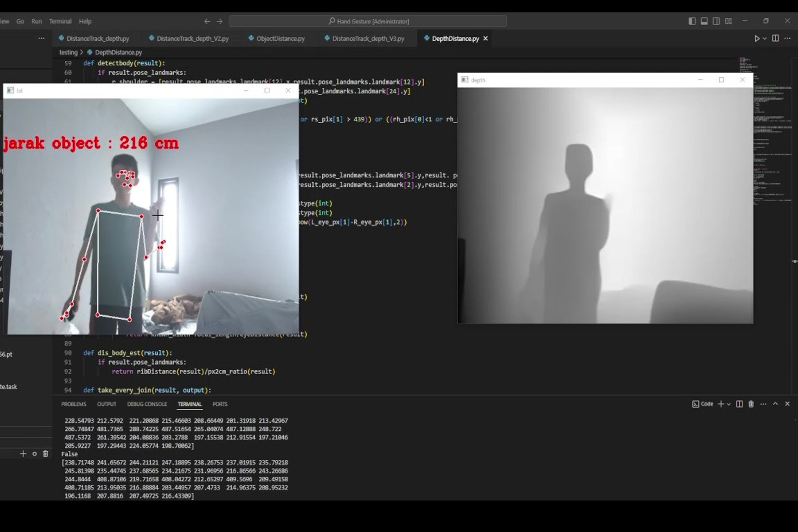This screenshot has height=532, width=798.
Task: Split the editor to the right
Action: pos(775,38)
